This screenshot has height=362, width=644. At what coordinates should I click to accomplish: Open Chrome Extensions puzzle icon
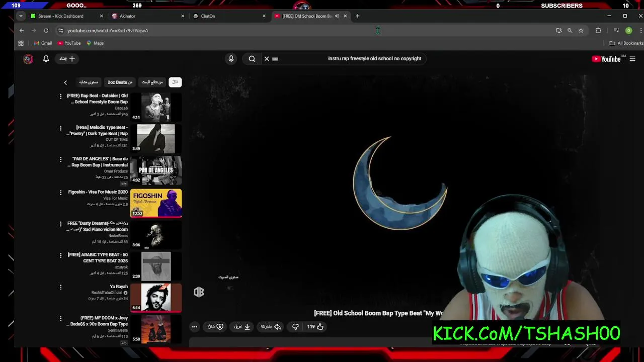598,31
